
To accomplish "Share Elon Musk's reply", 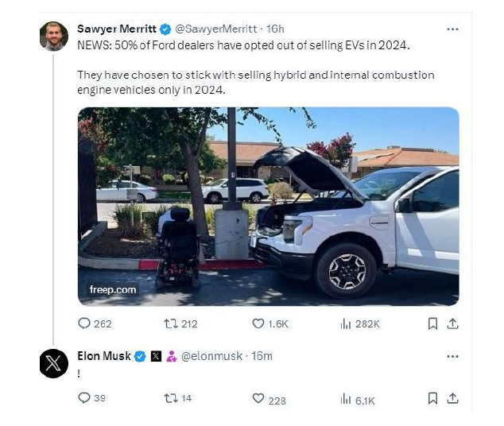I will (x=452, y=399).
